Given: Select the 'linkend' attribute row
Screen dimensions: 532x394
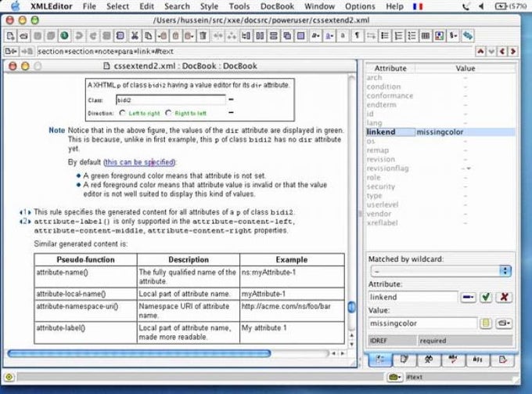Looking at the screenshot, I should (440, 132).
